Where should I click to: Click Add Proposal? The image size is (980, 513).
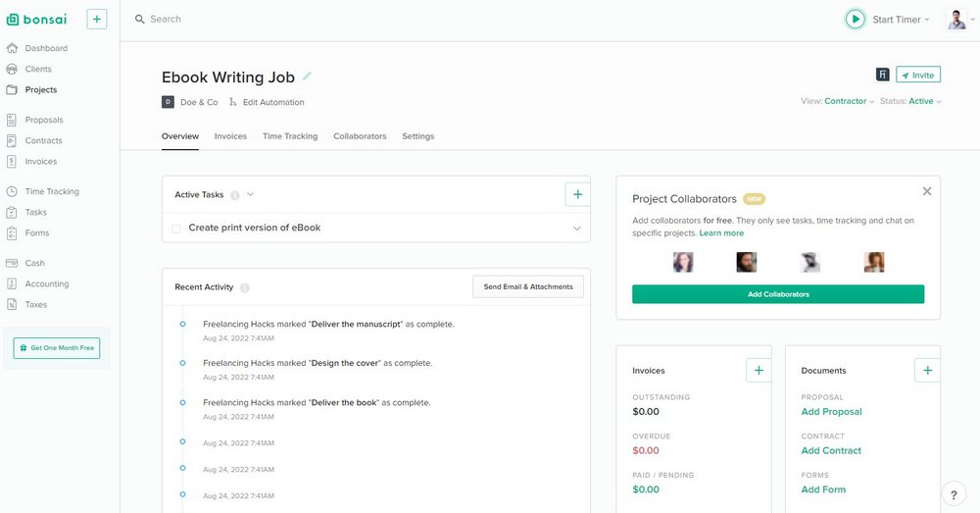[x=831, y=412]
